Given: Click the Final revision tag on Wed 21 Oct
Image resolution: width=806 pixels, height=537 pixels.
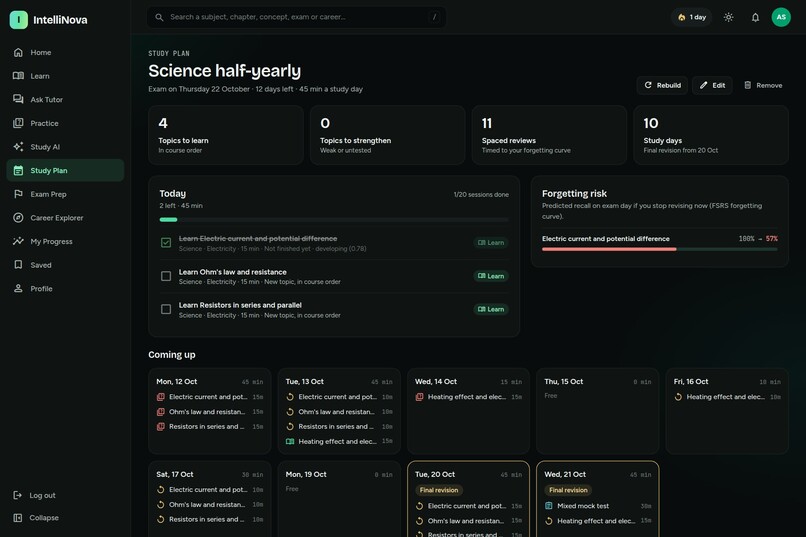Looking at the screenshot, I should click(568, 490).
